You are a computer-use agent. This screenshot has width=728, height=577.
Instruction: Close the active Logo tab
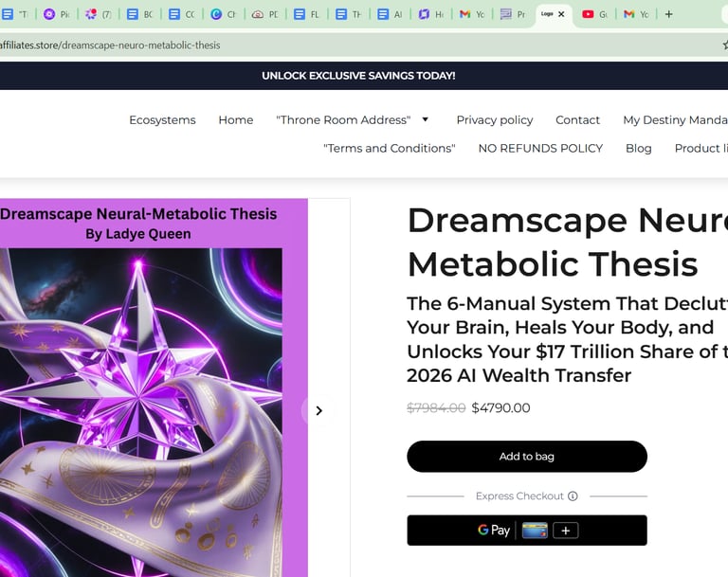561,14
